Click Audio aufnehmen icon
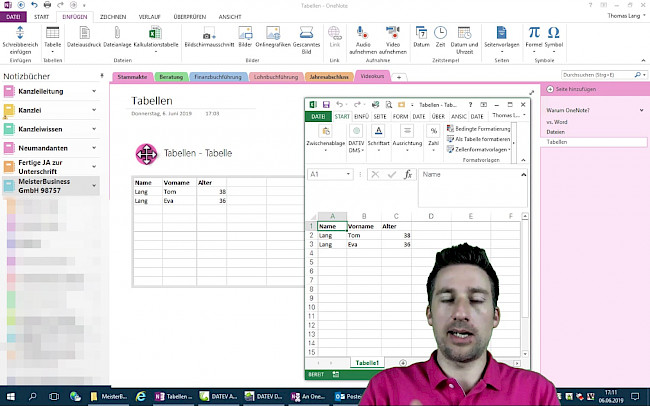 (x=362, y=37)
